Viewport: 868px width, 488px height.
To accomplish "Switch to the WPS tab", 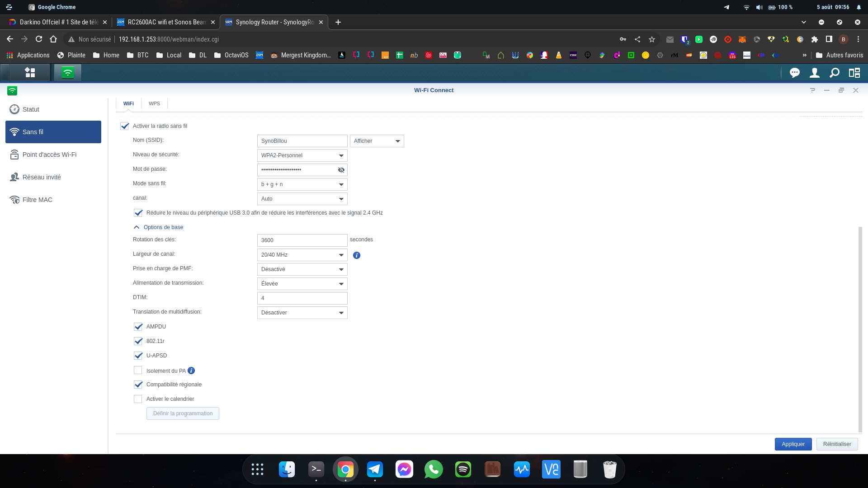I will 154,103.
